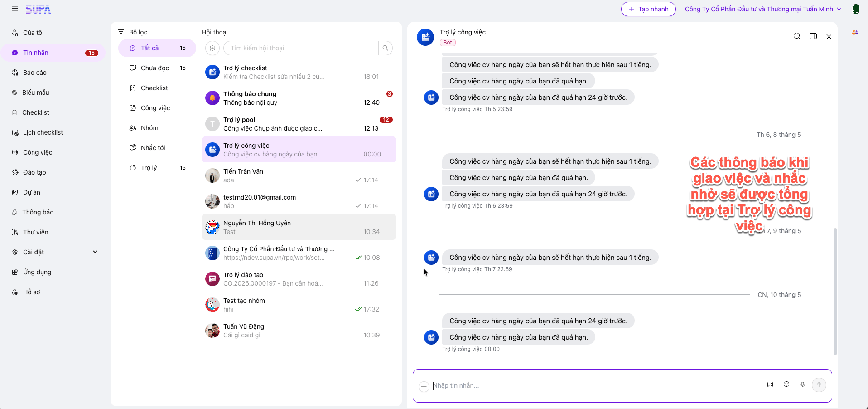
Task: Click the send arrow button
Action: [x=819, y=385]
